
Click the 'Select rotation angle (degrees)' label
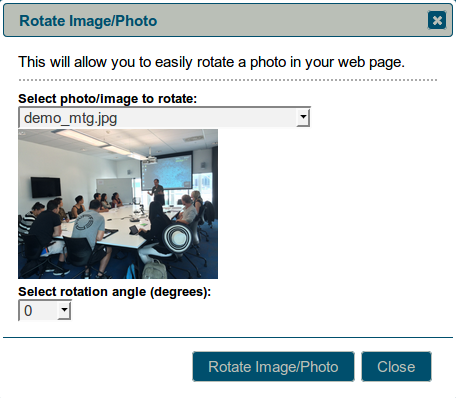click(x=115, y=292)
